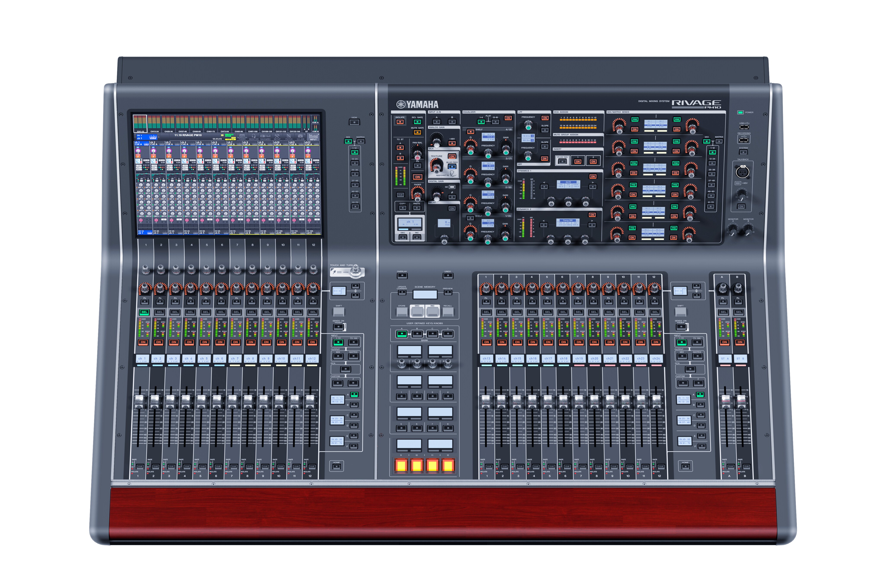The height and width of the screenshot is (588, 886).
Task: Select the CH97-108 meter block on the touchscreen
Action: (x=253, y=124)
